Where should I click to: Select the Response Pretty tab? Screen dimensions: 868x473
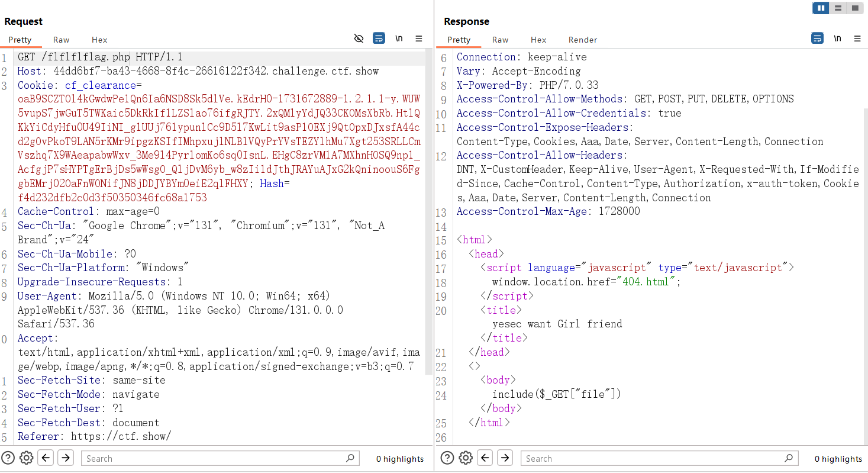click(x=459, y=40)
